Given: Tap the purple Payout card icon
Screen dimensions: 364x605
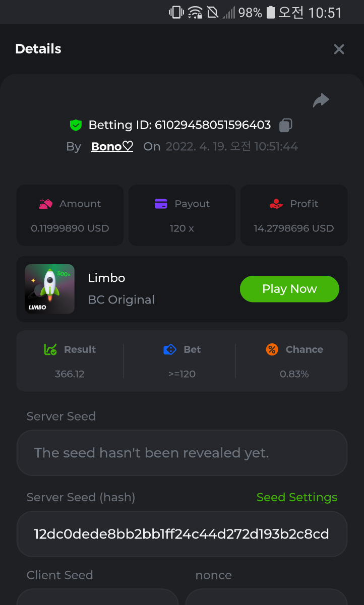Looking at the screenshot, I should point(161,204).
